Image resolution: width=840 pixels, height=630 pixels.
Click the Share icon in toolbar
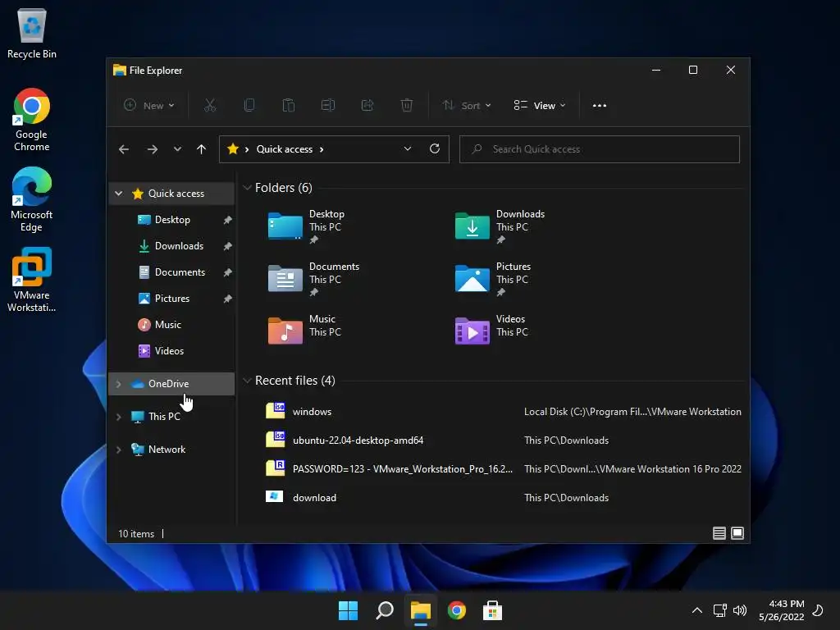(367, 105)
